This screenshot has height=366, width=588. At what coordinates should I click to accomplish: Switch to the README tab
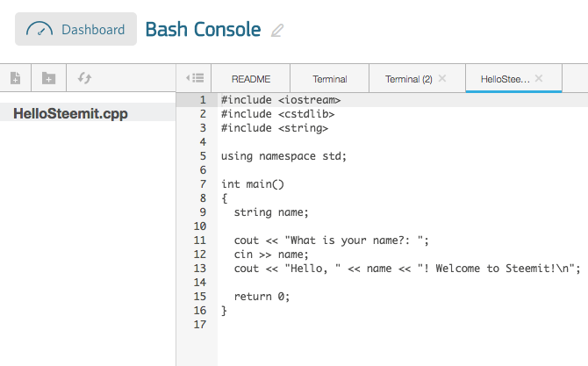pyautogui.click(x=250, y=79)
